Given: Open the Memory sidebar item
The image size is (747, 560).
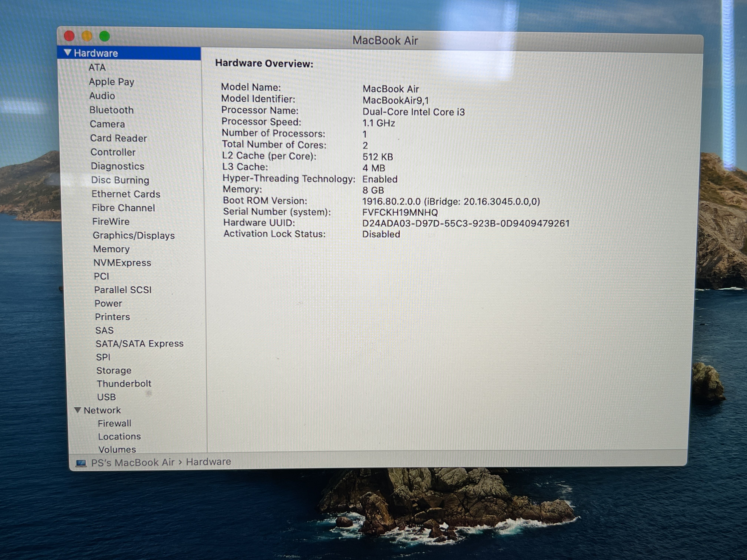Looking at the screenshot, I should [112, 249].
